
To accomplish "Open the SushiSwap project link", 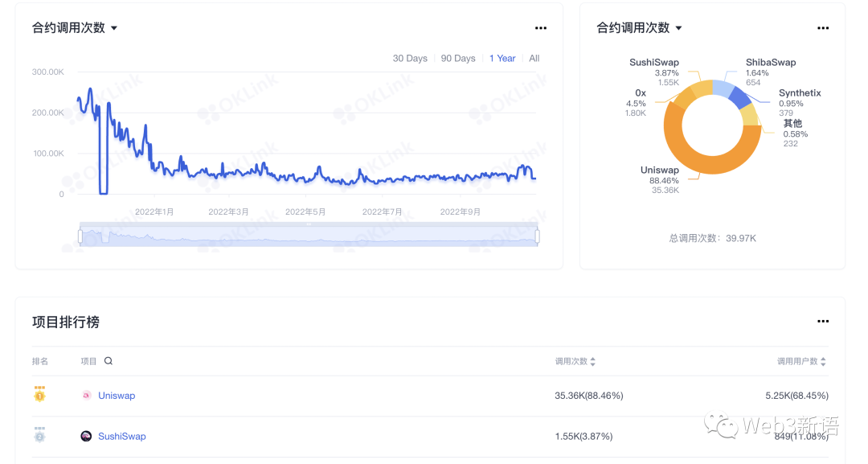I will tap(122, 437).
